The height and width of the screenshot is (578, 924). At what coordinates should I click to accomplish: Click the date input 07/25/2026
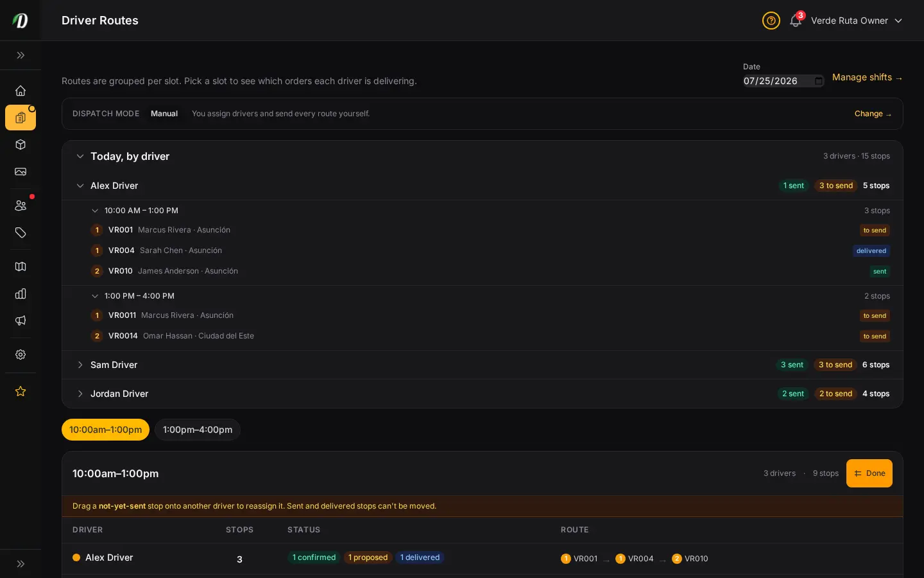[783, 81]
